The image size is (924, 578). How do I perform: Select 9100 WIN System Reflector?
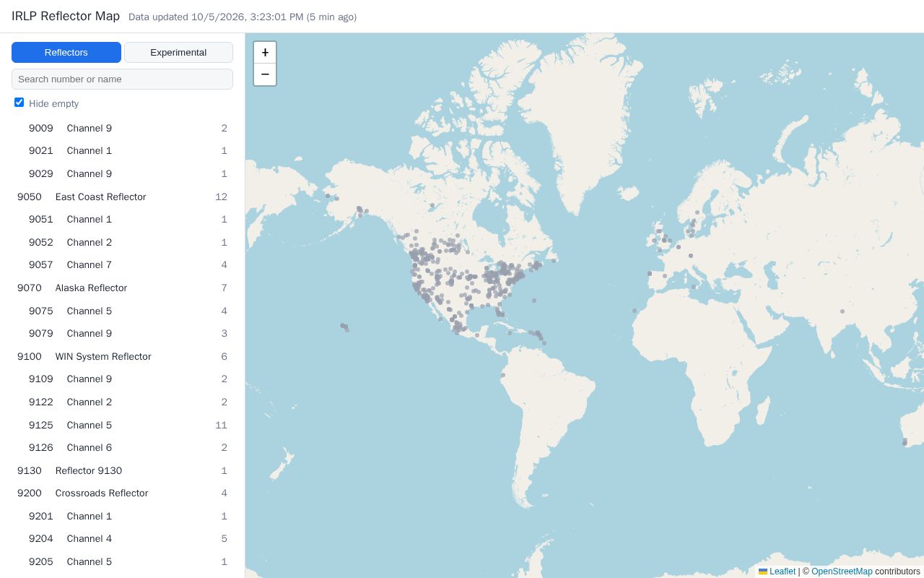(122, 356)
